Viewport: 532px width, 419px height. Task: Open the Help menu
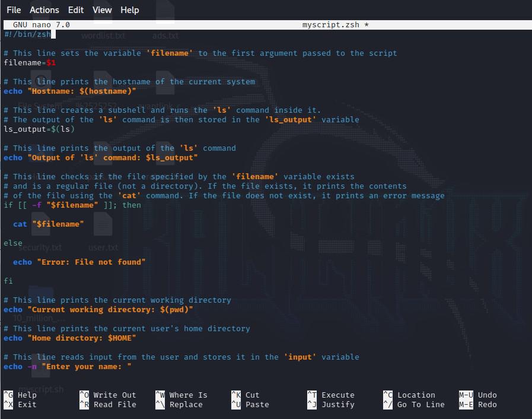130,10
